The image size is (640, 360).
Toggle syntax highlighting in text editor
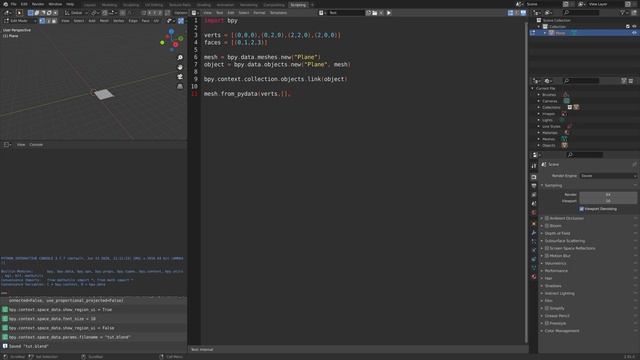523,13
